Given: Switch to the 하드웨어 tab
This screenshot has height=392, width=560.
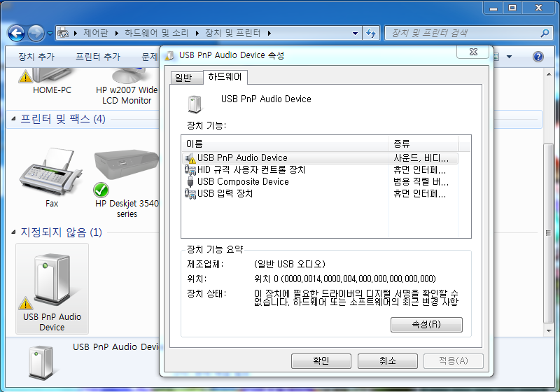Looking at the screenshot, I should (x=225, y=77).
